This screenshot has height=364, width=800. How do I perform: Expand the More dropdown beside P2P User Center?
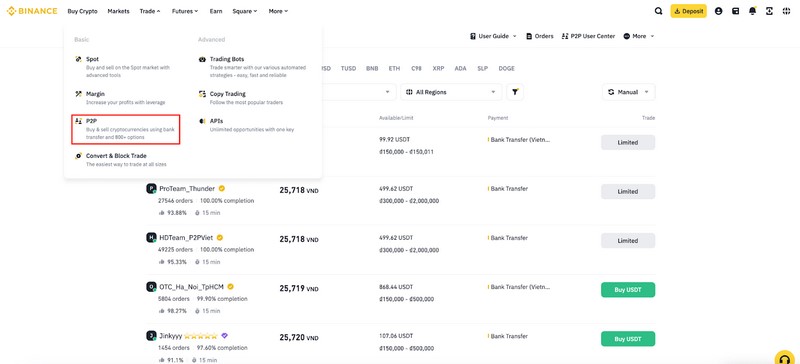(x=639, y=36)
